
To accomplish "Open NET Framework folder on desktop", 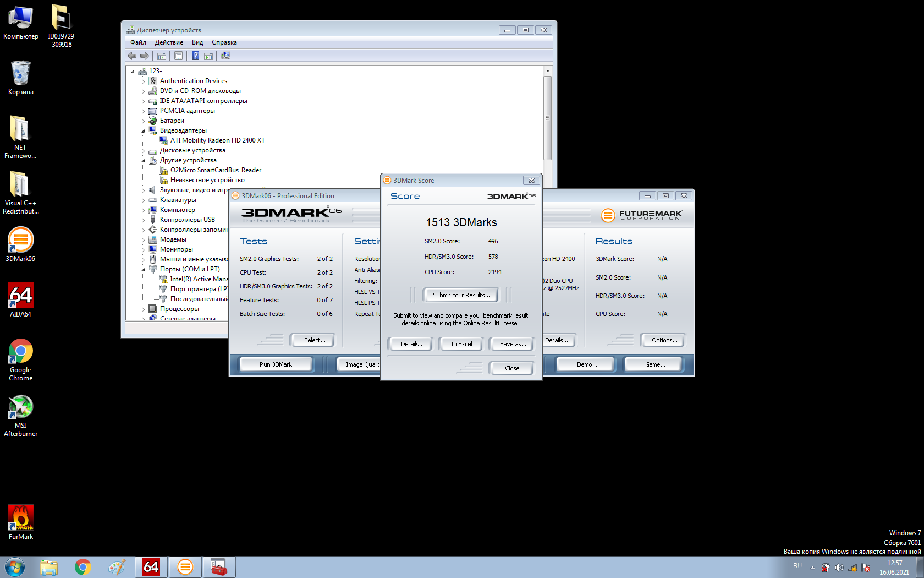I will click(x=20, y=137).
